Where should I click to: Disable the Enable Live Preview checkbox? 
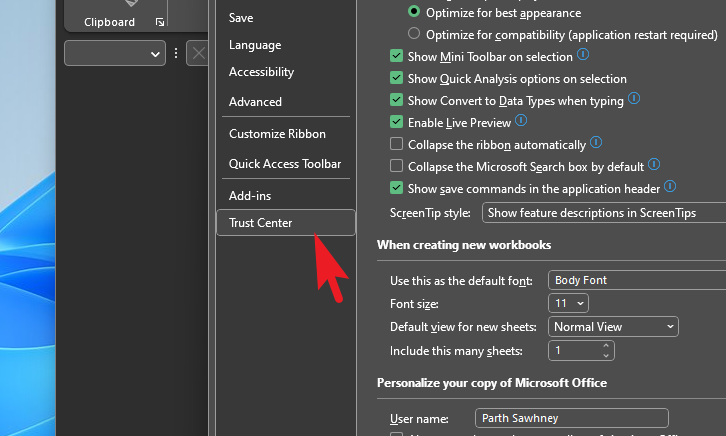click(x=396, y=122)
